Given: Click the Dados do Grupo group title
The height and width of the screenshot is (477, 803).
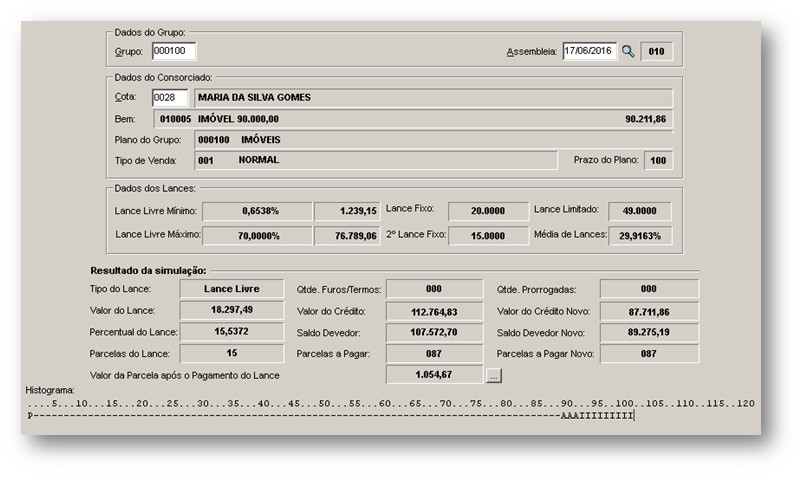Looking at the screenshot, I should coord(150,32).
